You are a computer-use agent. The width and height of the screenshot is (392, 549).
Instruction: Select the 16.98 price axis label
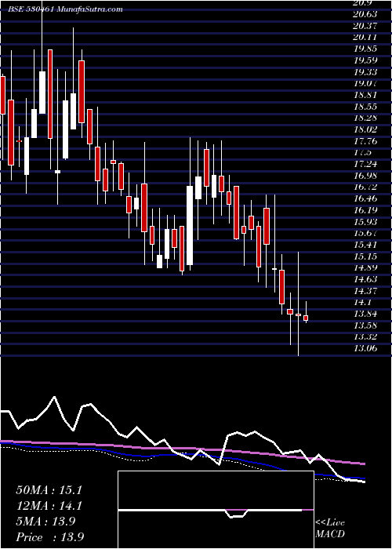[365, 176]
